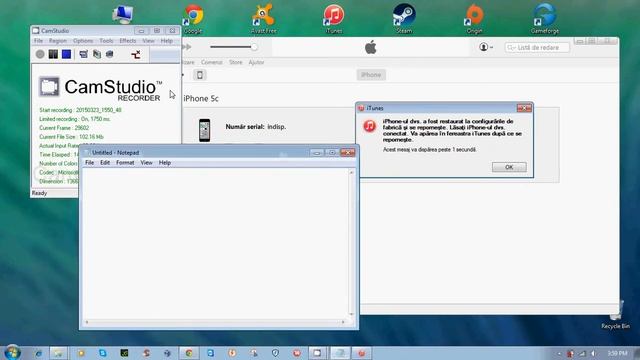Open View menu in Notepad
Screen dimensions: 640x360
(146, 162)
